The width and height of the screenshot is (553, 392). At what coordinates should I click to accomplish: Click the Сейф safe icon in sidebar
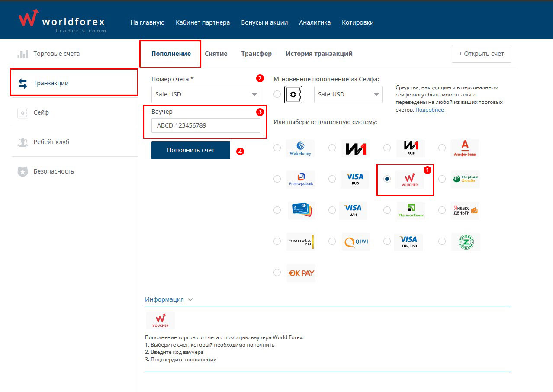pos(23,113)
